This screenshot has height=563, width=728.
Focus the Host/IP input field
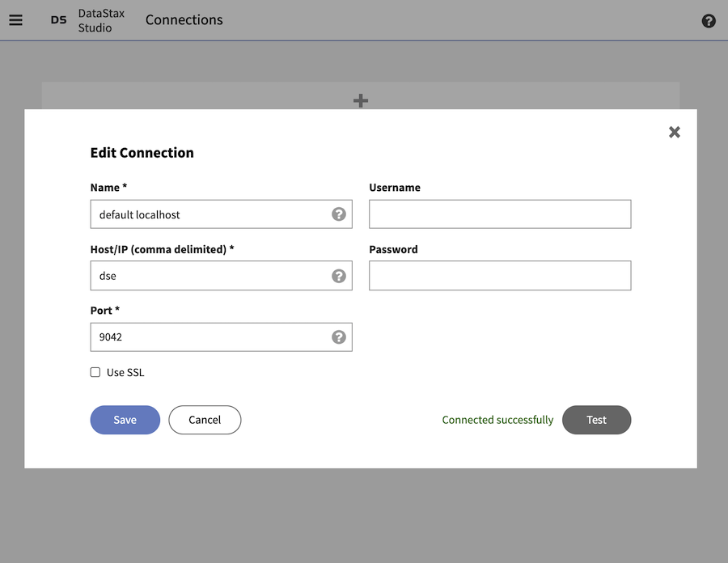click(x=222, y=276)
